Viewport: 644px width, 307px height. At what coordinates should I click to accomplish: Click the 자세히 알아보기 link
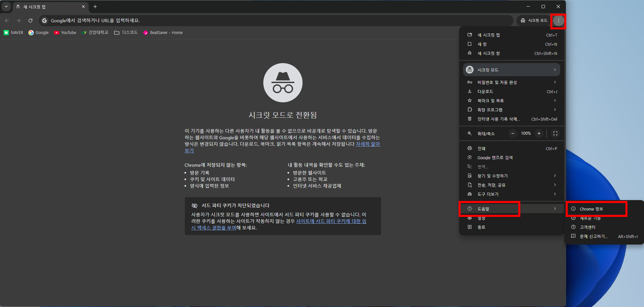coord(368,144)
